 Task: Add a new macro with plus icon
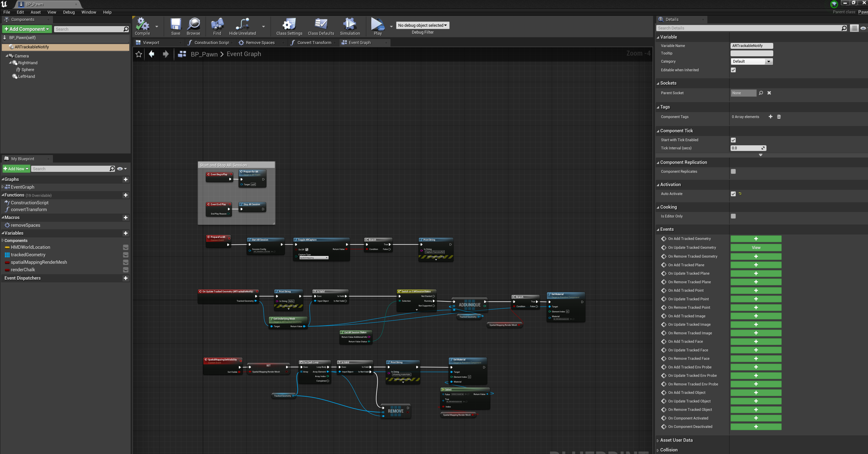point(126,217)
